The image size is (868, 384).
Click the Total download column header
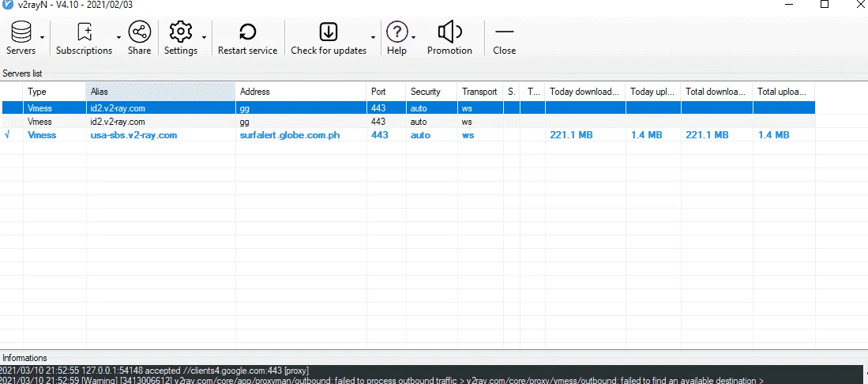pos(717,92)
